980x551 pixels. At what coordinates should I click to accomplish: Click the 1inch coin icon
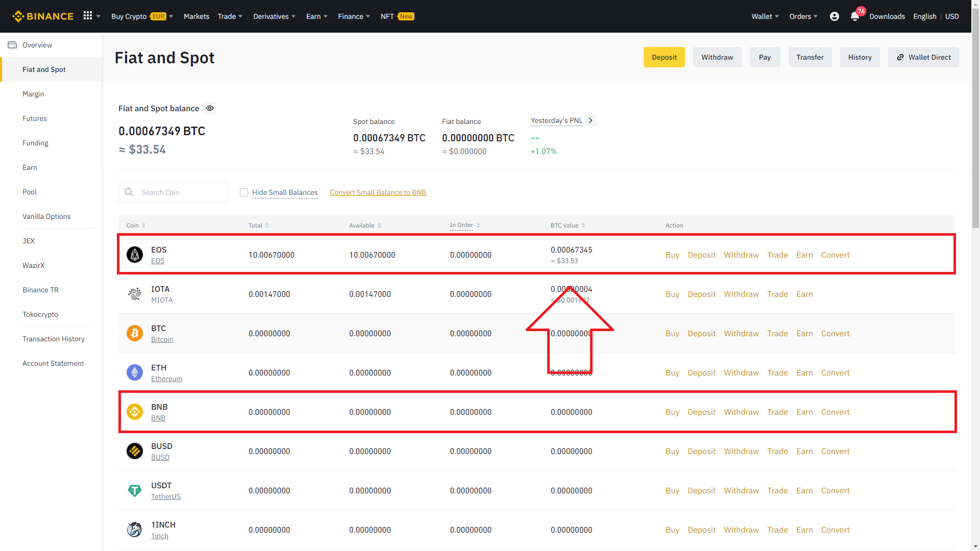tap(135, 530)
